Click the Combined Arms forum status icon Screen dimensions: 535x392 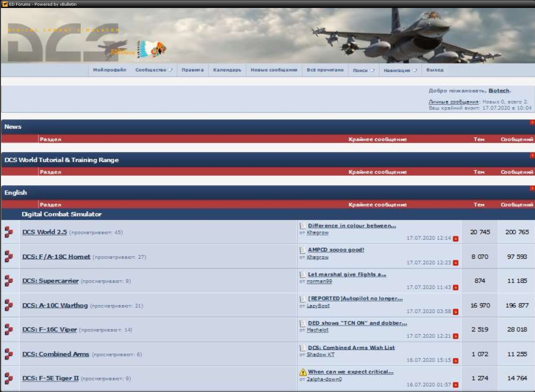9,354
